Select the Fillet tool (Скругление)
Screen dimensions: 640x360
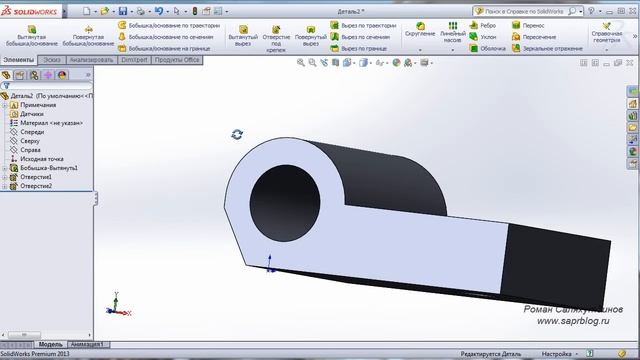(420, 30)
